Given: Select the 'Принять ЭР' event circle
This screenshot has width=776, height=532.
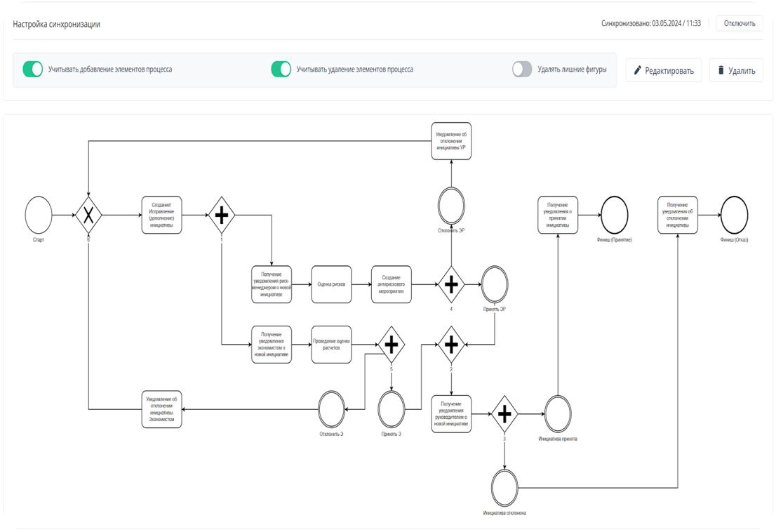Looking at the screenshot, I should pos(495,284).
